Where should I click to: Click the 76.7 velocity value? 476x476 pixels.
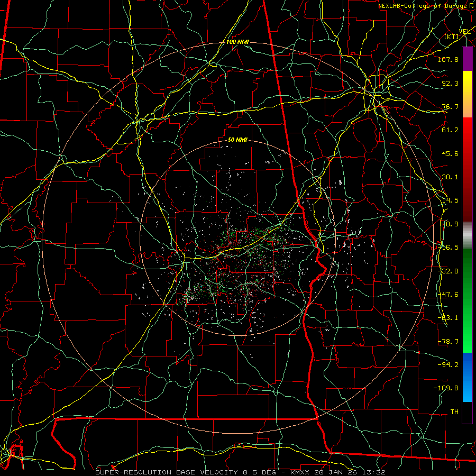pyautogui.click(x=450, y=106)
